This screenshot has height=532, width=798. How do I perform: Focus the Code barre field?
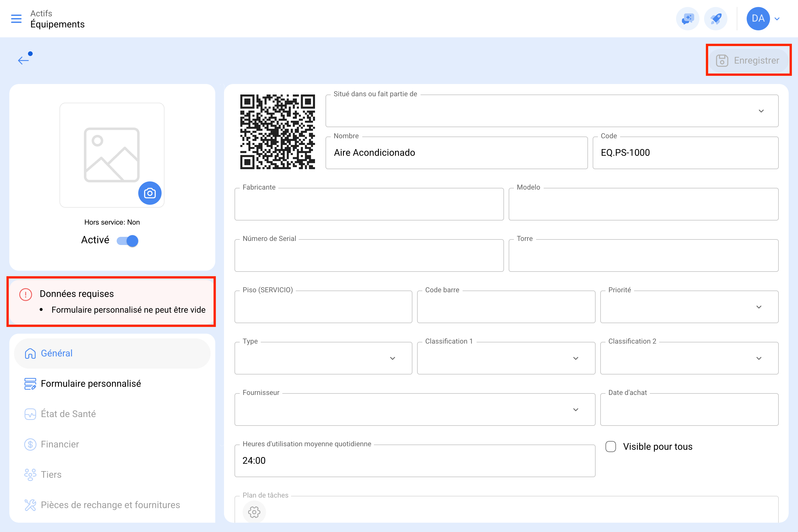point(506,307)
